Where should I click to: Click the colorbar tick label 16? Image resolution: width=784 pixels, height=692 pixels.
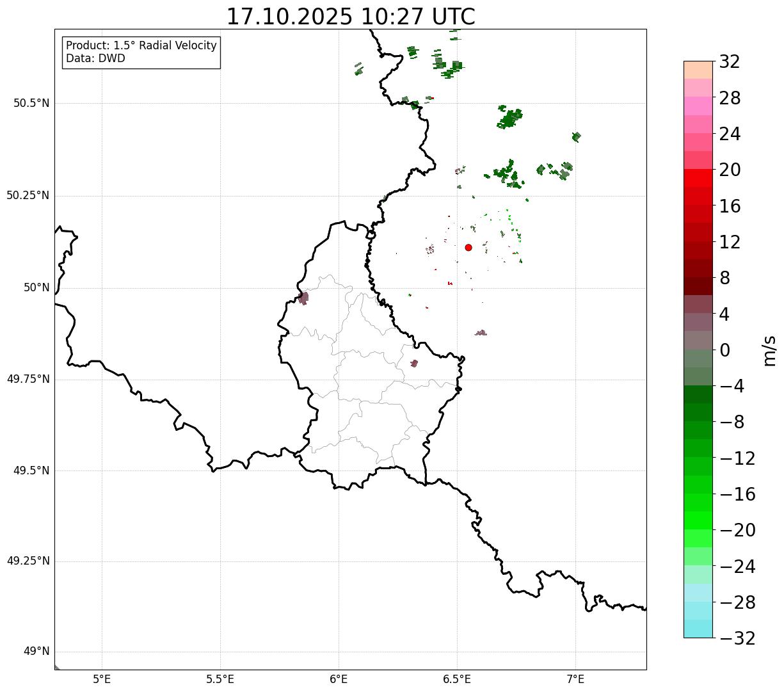pyautogui.click(x=730, y=206)
